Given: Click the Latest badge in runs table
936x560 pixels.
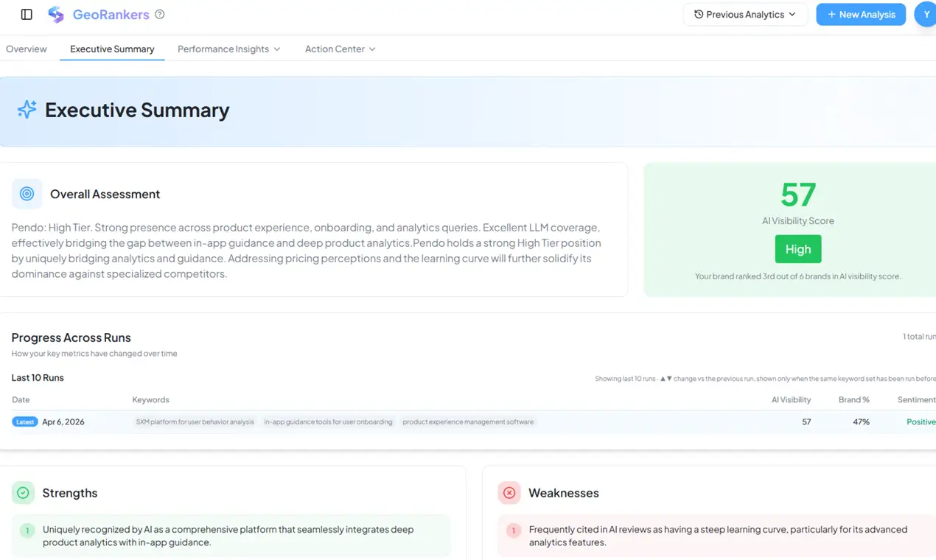Looking at the screenshot, I should 25,422.
